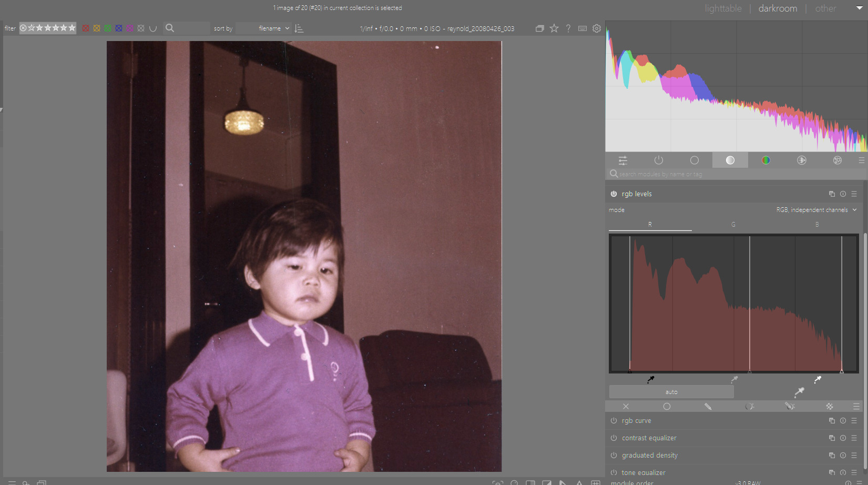Switch to the lighttable view

pyautogui.click(x=723, y=8)
